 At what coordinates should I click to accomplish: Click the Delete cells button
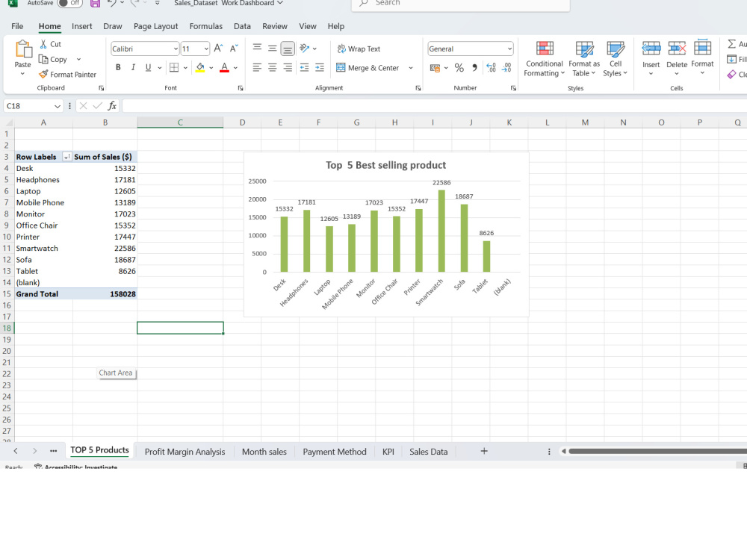(677, 57)
